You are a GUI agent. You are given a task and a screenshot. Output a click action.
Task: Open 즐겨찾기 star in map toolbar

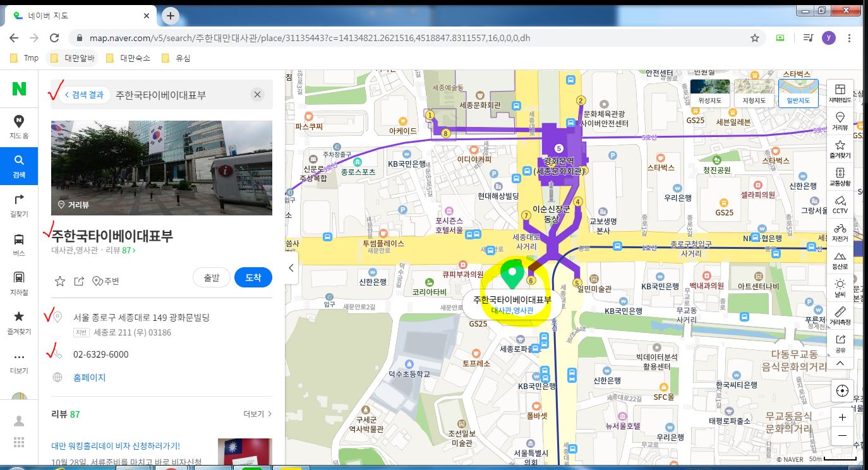coord(840,148)
